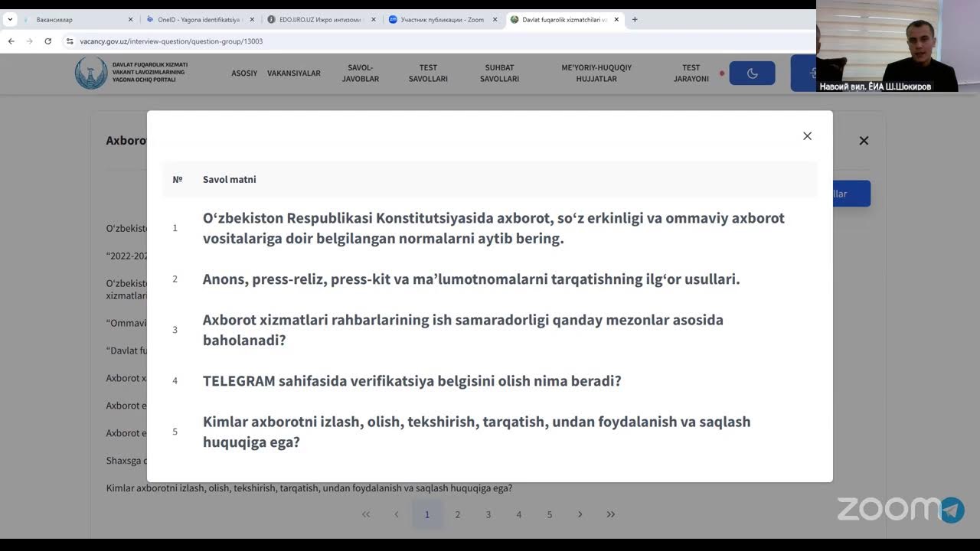This screenshot has height=551, width=980.
Task: Open a new browser tab with plus icon
Action: pyautogui.click(x=635, y=20)
